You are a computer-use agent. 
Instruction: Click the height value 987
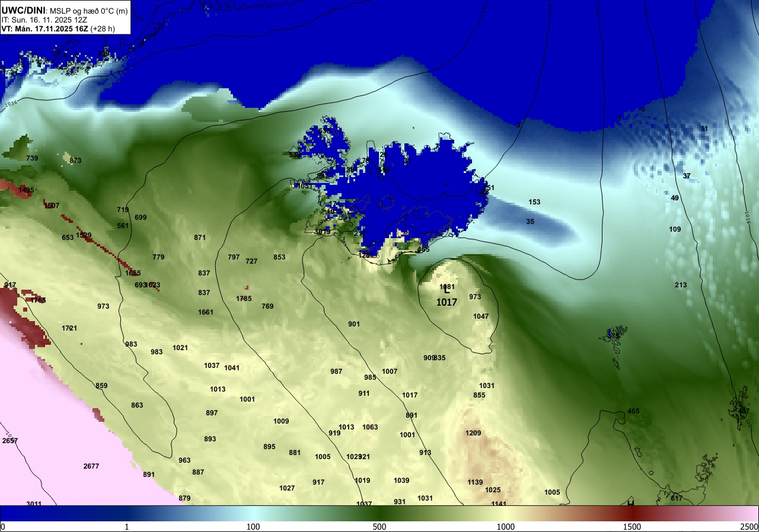[336, 371]
